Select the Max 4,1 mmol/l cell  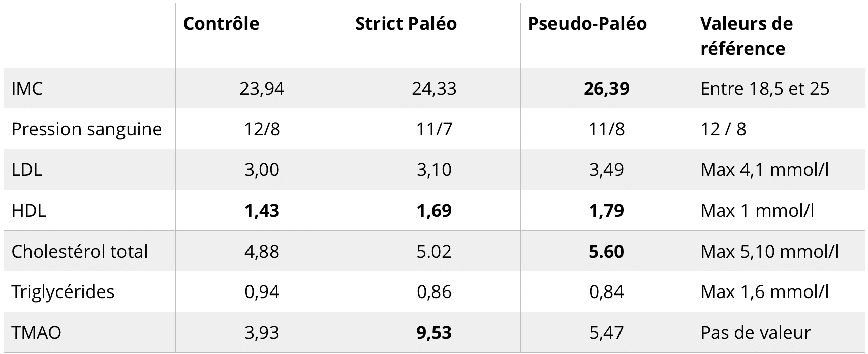765,169
